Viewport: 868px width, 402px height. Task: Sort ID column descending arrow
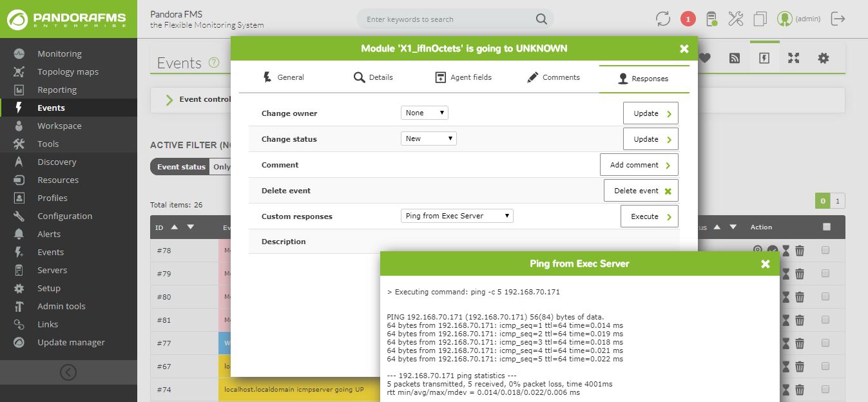tap(190, 227)
